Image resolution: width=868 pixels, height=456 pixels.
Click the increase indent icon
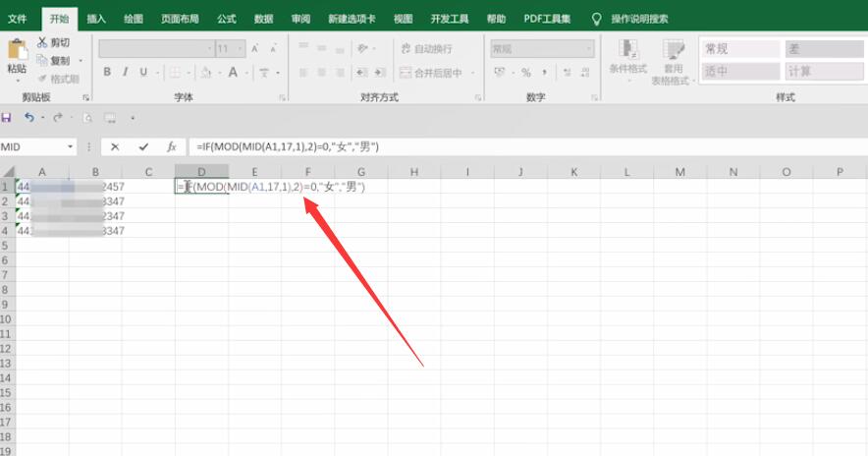click(380, 72)
